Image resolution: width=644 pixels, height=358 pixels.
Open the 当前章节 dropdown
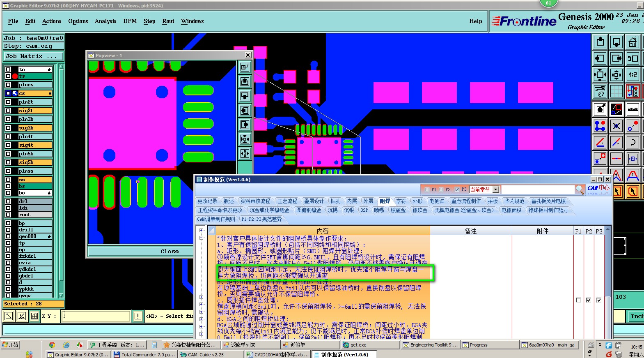click(496, 189)
